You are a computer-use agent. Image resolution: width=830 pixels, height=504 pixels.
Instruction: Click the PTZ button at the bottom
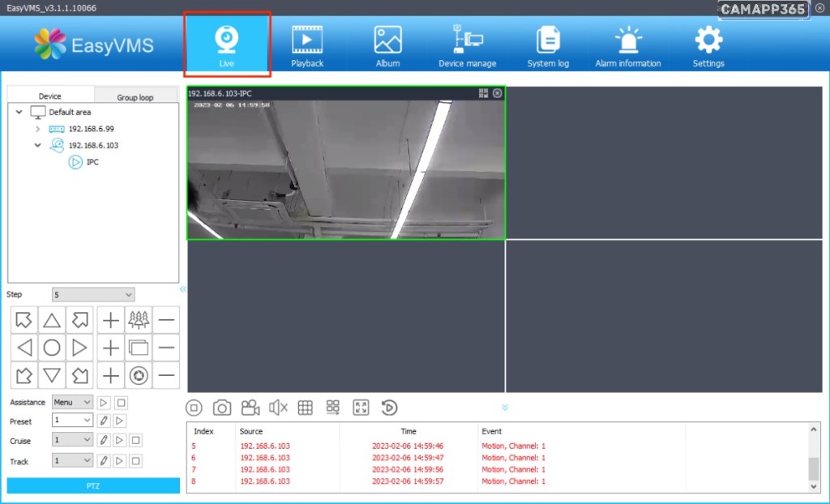tap(93, 485)
